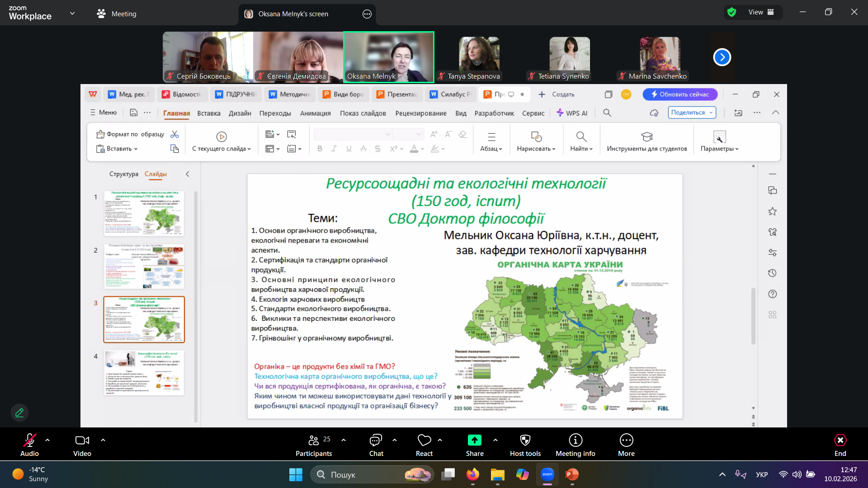Expand audio options chevron next to Audio
The width and height of the screenshot is (868, 488).
47,440
